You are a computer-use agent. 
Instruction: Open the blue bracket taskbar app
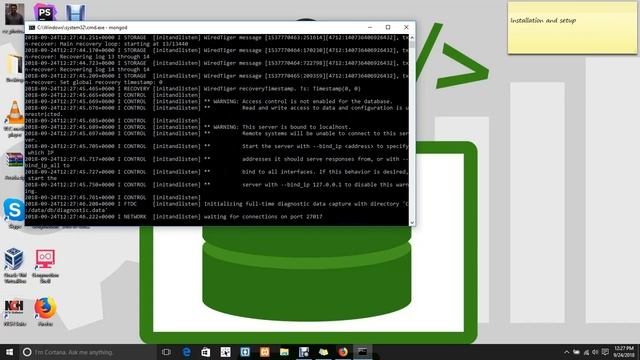[245, 352]
